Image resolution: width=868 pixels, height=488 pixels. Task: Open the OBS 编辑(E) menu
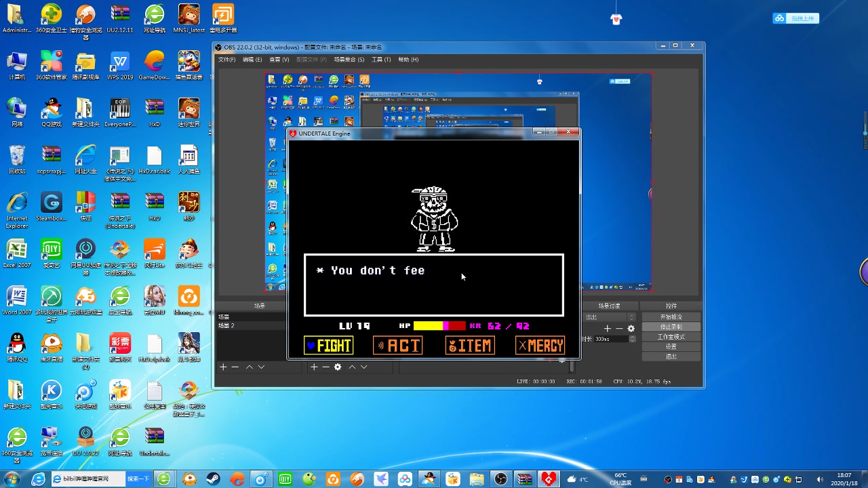(252, 60)
